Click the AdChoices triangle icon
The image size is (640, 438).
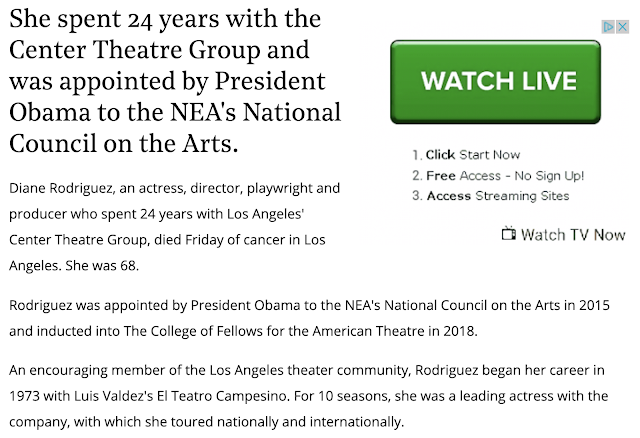point(608,27)
